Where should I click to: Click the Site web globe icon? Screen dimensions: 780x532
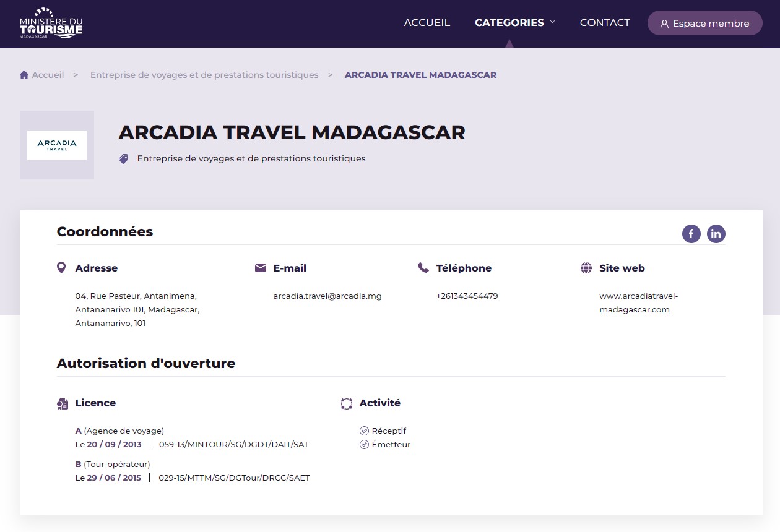(586, 268)
